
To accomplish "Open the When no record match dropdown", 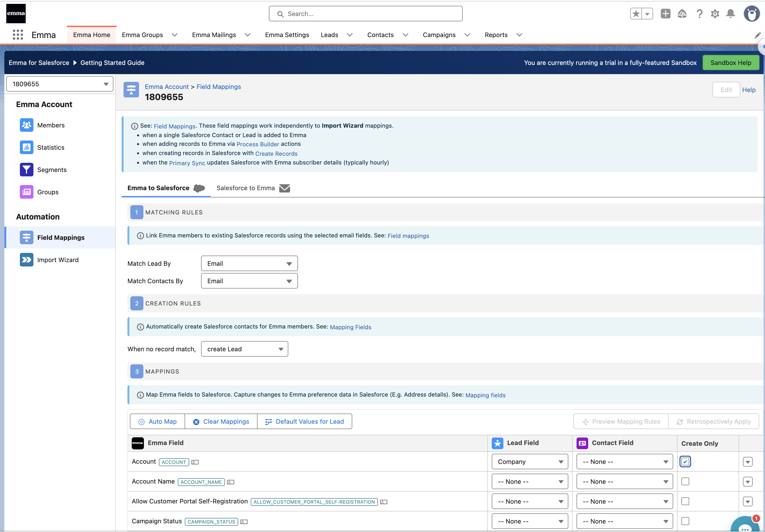I will pyautogui.click(x=244, y=349).
